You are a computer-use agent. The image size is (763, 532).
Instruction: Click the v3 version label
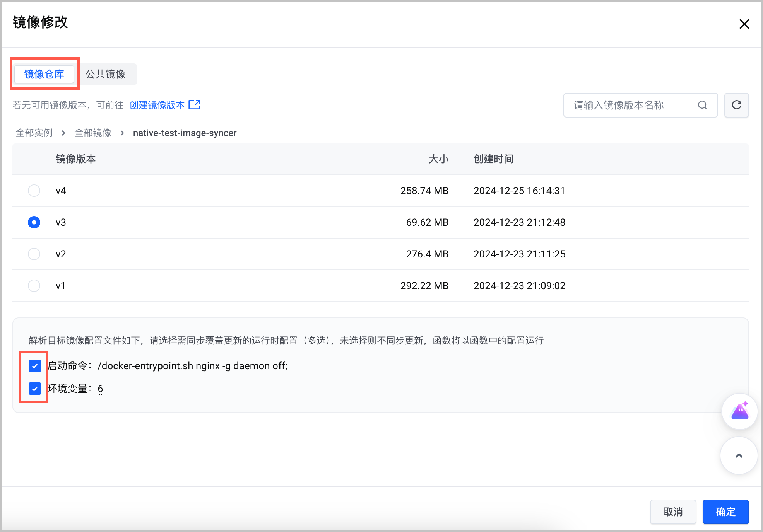[61, 222]
